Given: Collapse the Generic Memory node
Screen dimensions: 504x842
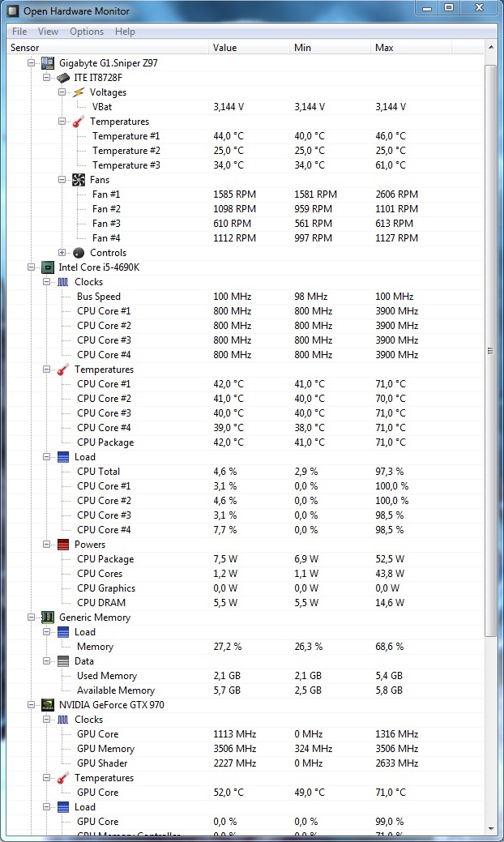Looking at the screenshot, I should tap(31, 618).
